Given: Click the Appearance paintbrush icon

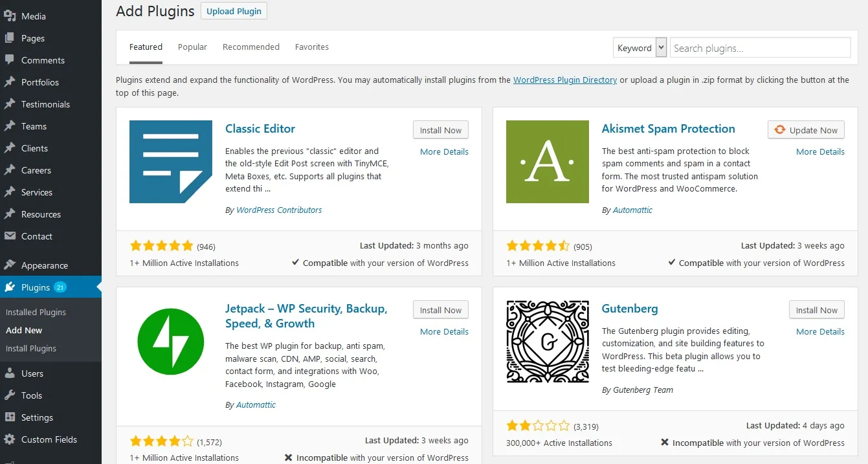Looking at the screenshot, I should [10, 265].
